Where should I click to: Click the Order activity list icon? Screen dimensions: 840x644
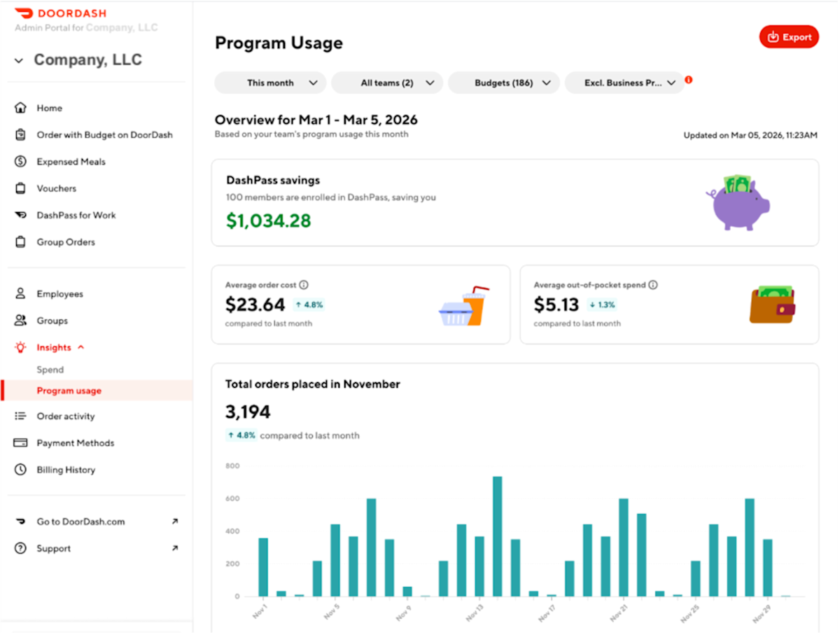click(x=20, y=416)
